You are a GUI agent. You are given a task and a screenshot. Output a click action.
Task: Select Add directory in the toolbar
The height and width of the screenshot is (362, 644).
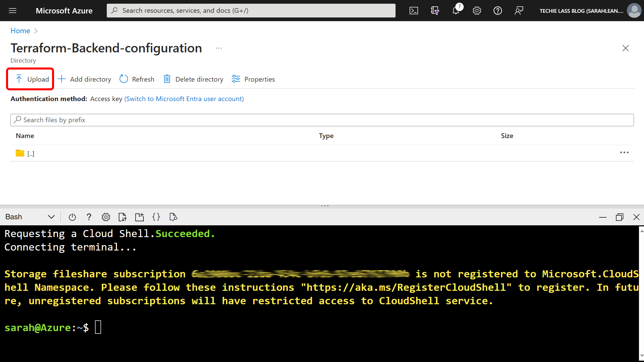point(84,79)
